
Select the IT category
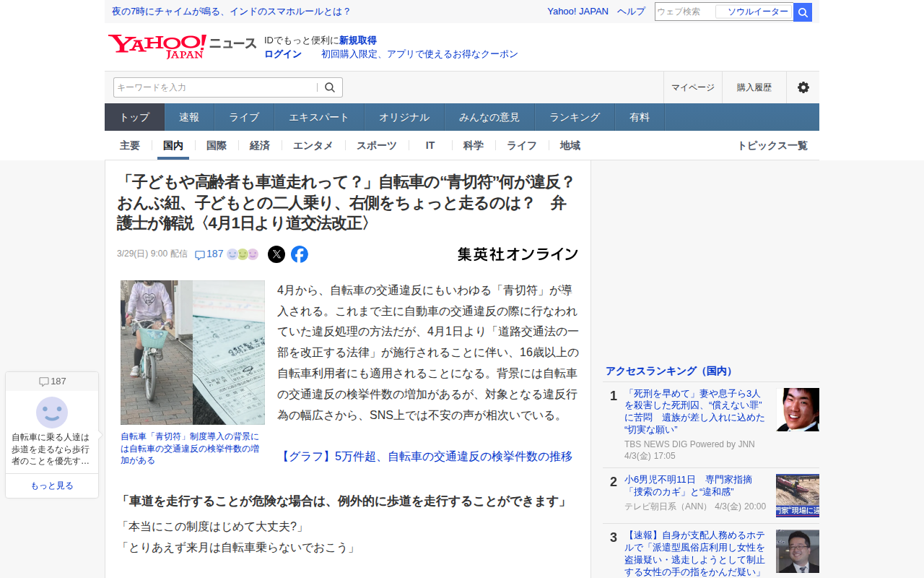click(x=430, y=145)
